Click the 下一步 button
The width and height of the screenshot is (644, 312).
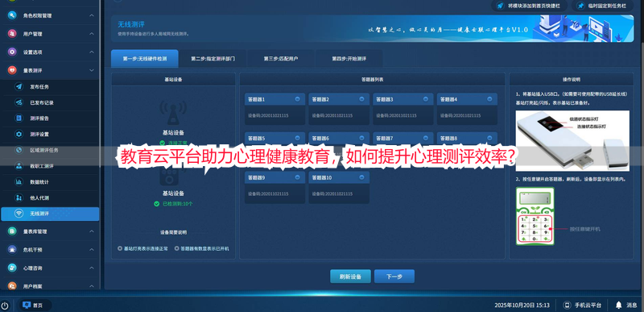pyautogui.click(x=394, y=277)
